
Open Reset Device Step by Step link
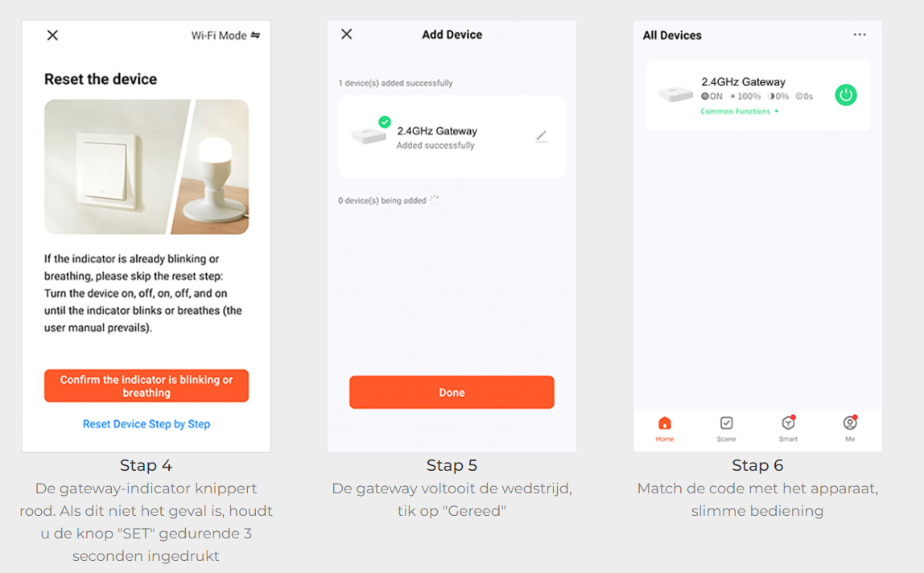146,424
